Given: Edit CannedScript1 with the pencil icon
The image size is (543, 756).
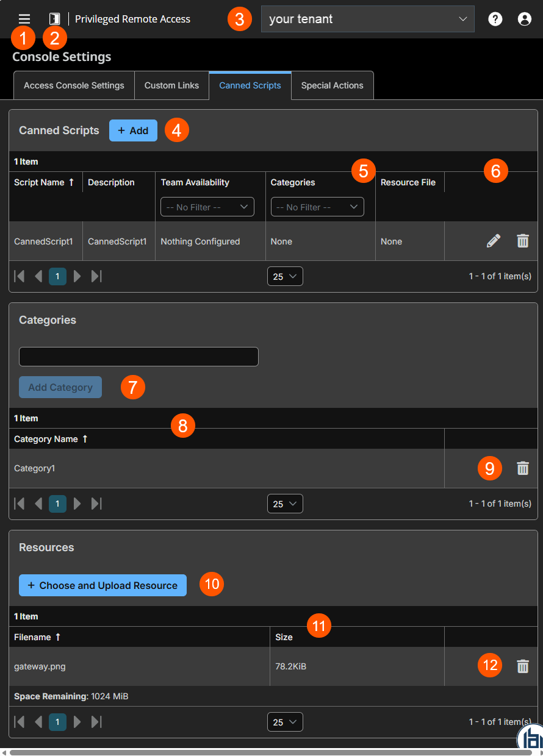Looking at the screenshot, I should click(x=493, y=241).
